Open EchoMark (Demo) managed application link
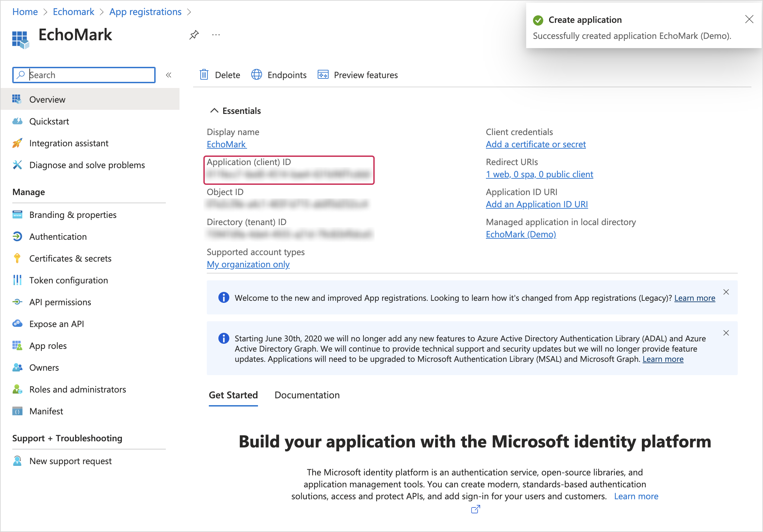This screenshot has width=763, height=532. pyautogui.click(x=521, y=234)
